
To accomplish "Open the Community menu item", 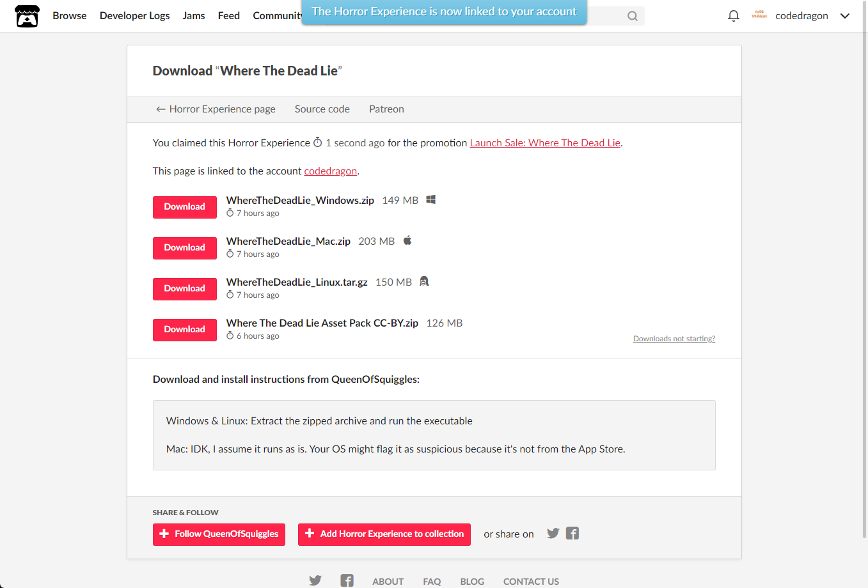I will click(277, 15).
